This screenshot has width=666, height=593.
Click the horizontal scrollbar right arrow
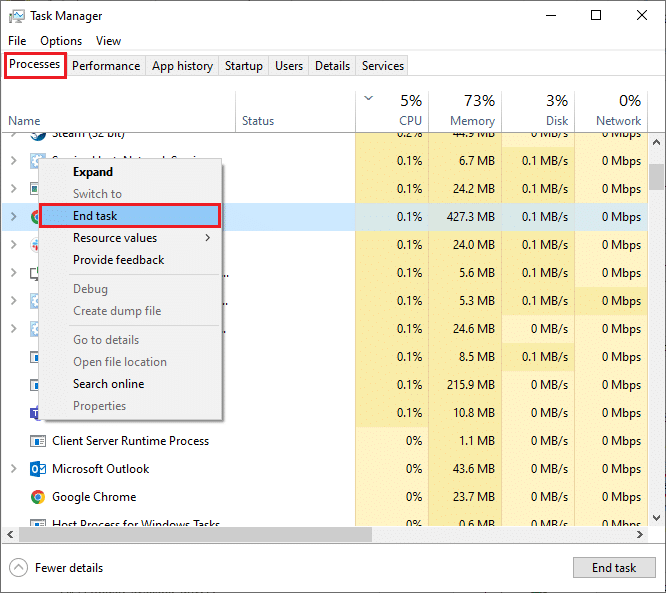tap(640, 535)
